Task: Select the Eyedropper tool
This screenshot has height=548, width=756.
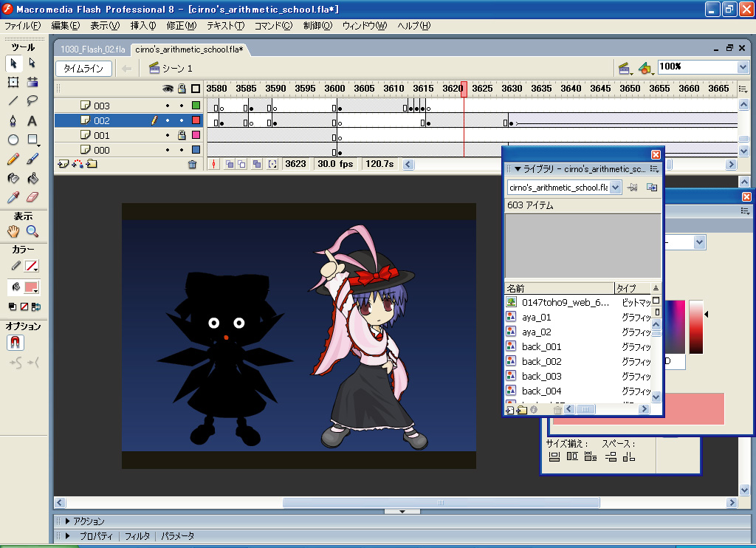Action: (x=13, y=197)
